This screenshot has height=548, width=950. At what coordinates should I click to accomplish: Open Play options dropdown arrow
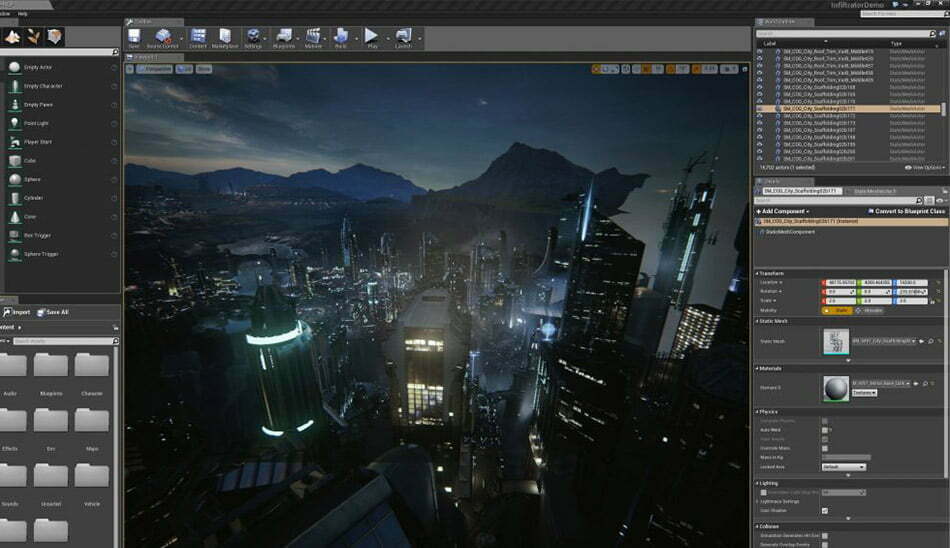point(388,38)
